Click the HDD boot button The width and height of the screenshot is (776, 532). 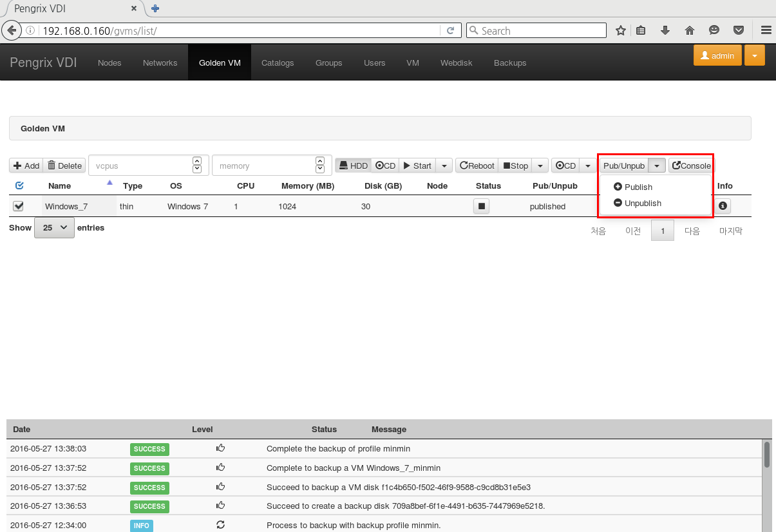point(353,166)
